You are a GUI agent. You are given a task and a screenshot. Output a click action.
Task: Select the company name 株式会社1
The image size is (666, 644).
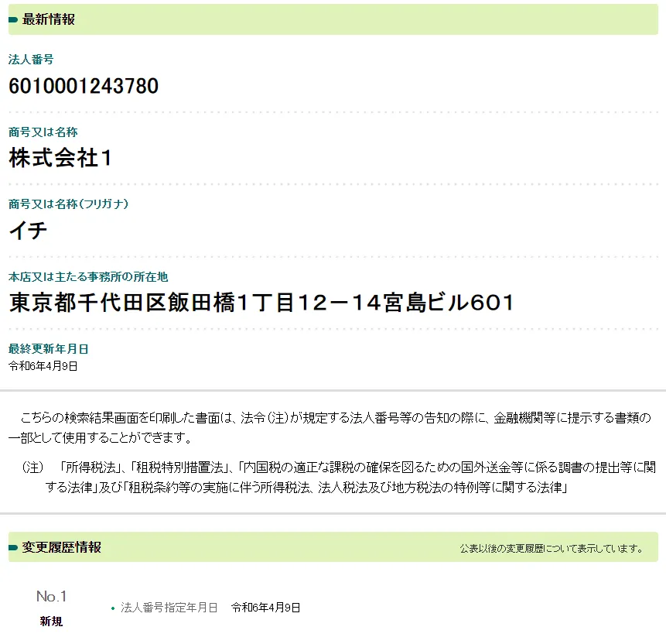click(x=61, y=158)
